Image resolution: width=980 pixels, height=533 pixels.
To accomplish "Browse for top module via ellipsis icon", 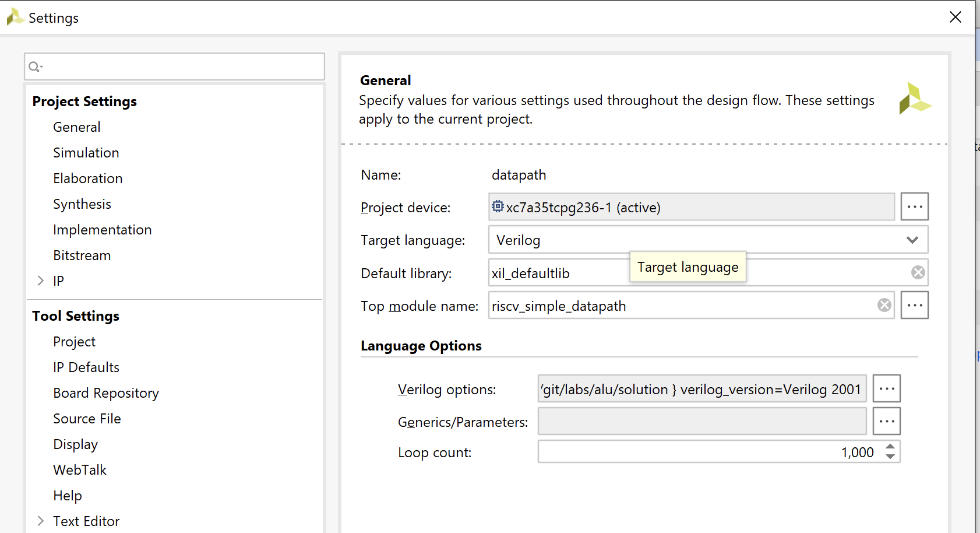I will (914, 305).
